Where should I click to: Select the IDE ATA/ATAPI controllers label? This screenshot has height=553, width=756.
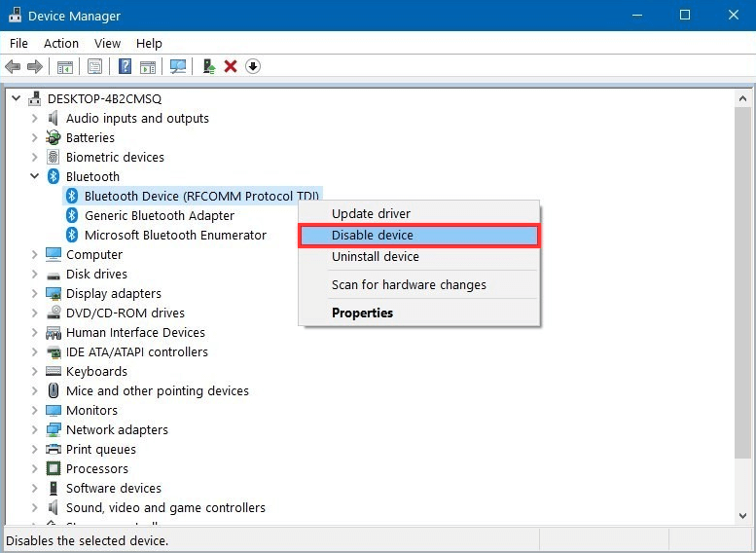pyautogui.click(x=137, y=351)
